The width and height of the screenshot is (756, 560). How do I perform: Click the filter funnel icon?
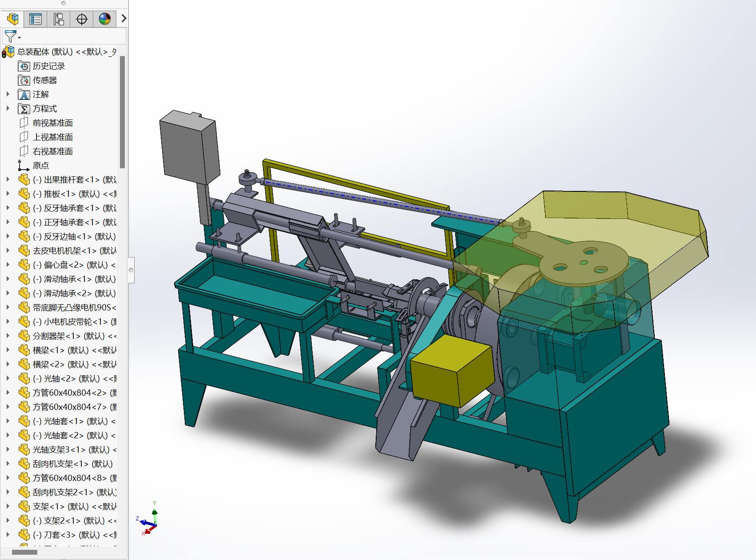tap(11, 36)
